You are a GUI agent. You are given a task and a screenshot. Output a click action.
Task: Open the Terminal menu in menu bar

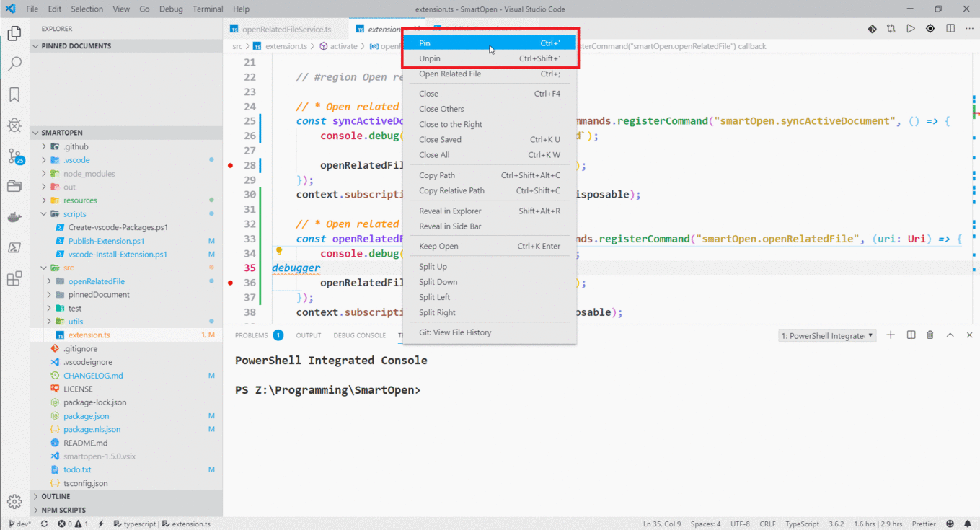[208, 9]
